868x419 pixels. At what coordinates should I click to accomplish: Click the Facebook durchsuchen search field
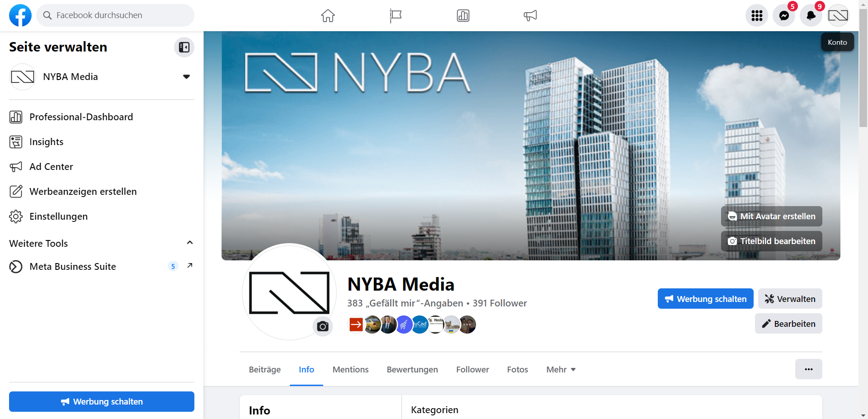115,15
